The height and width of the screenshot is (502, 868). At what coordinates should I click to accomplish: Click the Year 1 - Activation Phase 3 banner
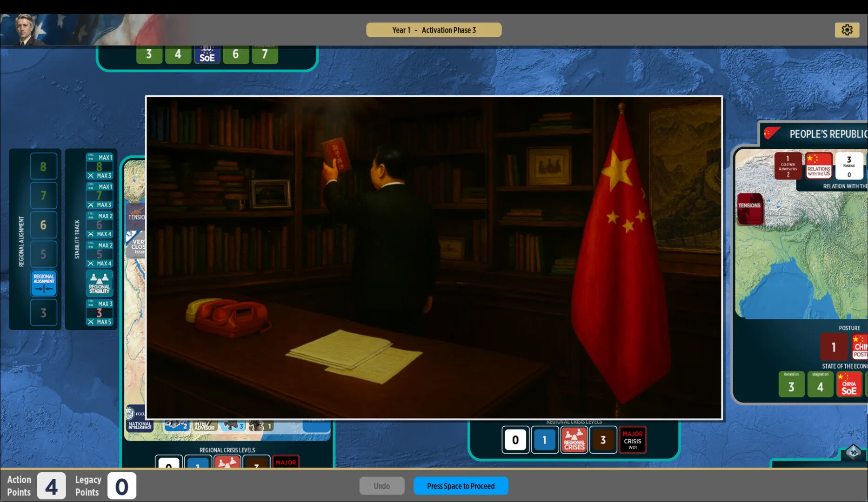tap(434, 30)
